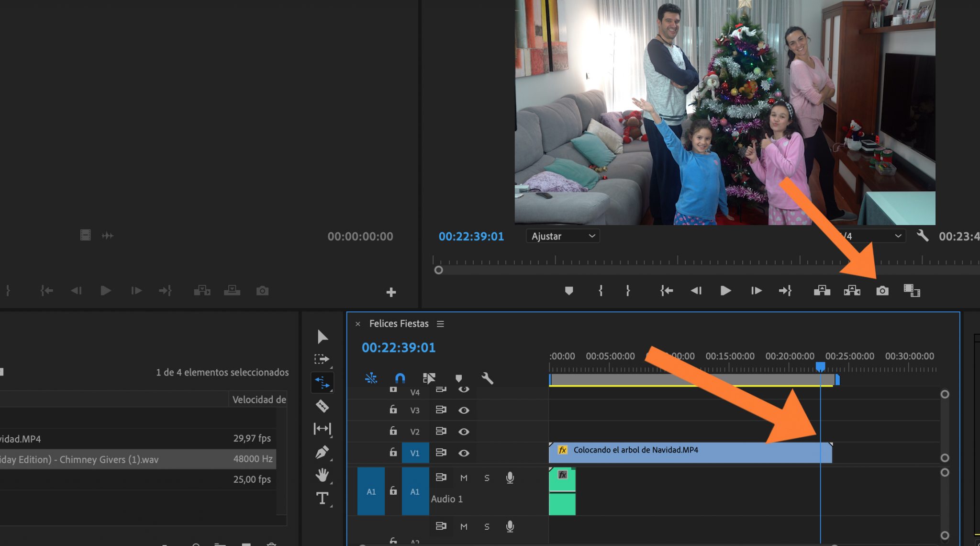Image resolution: width=980 pixels, height=546 pixels.
Task: Select the Type tool
Action: [322, 498]
